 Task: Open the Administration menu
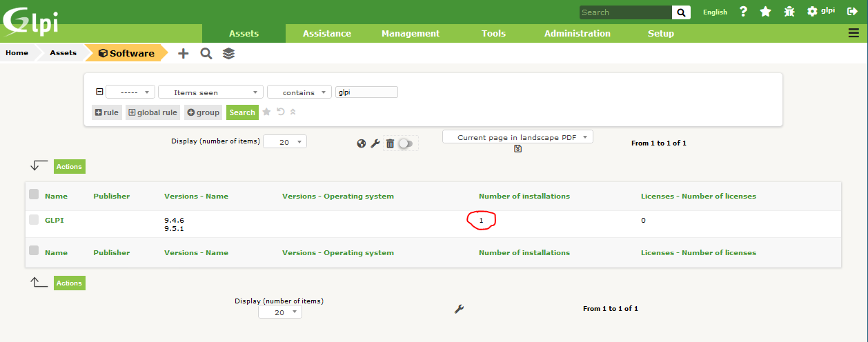tap(578, 33)
